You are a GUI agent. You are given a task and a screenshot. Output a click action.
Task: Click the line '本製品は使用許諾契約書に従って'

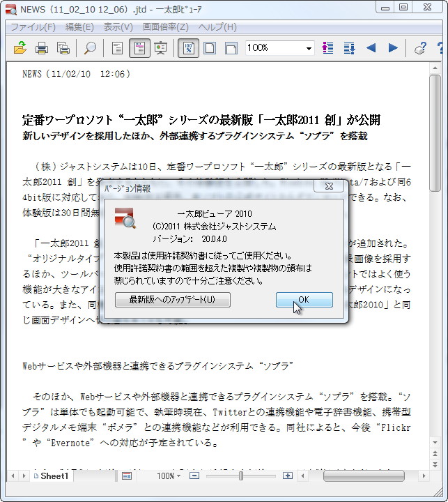(x=203, y=256)
